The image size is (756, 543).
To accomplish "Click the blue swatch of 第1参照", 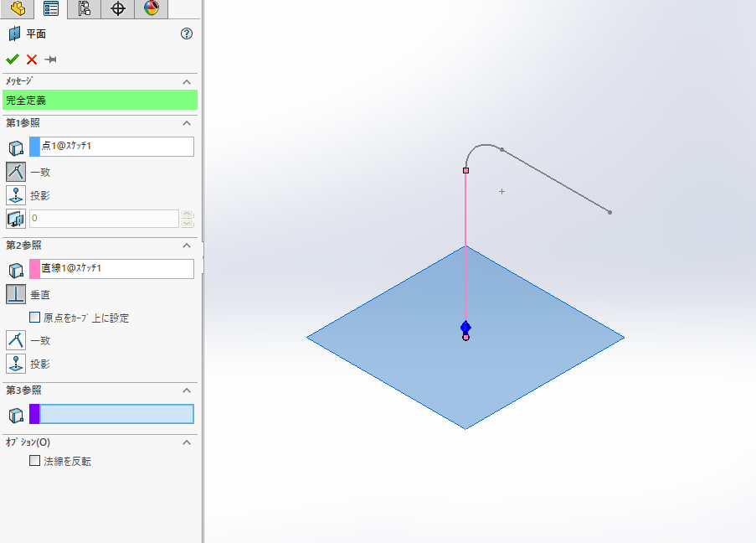I will click(x=34, y=147).
